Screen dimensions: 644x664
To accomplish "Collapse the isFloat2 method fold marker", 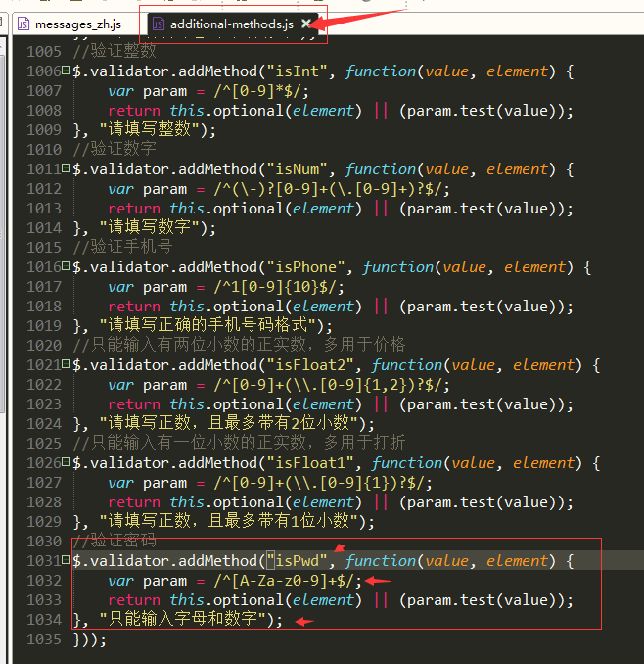I will (66, 363).
